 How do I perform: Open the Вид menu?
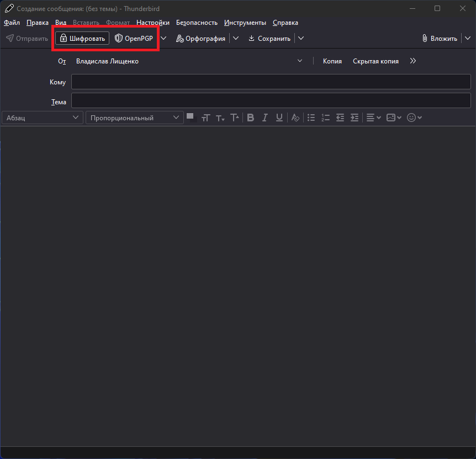(61, 23)
